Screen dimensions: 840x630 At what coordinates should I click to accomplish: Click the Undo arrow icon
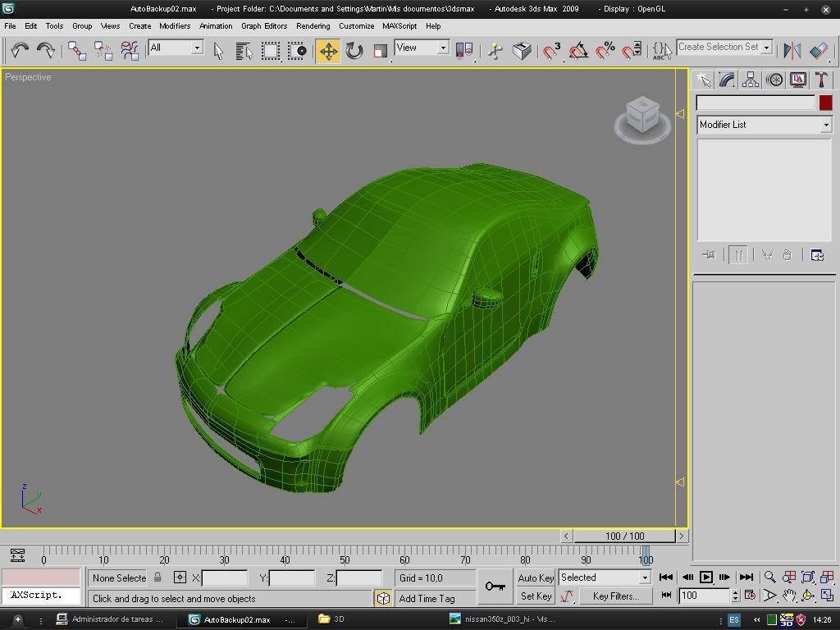20,51
